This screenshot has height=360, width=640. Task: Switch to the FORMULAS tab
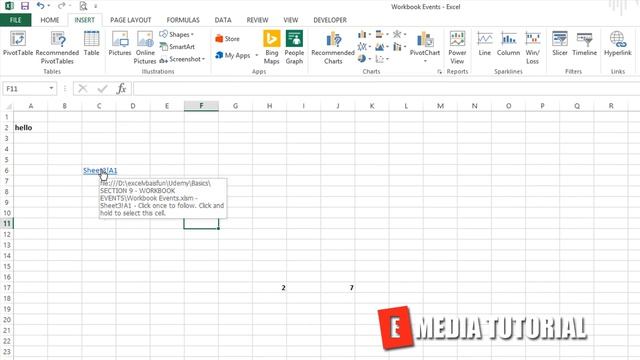click(x=183, y=20)
